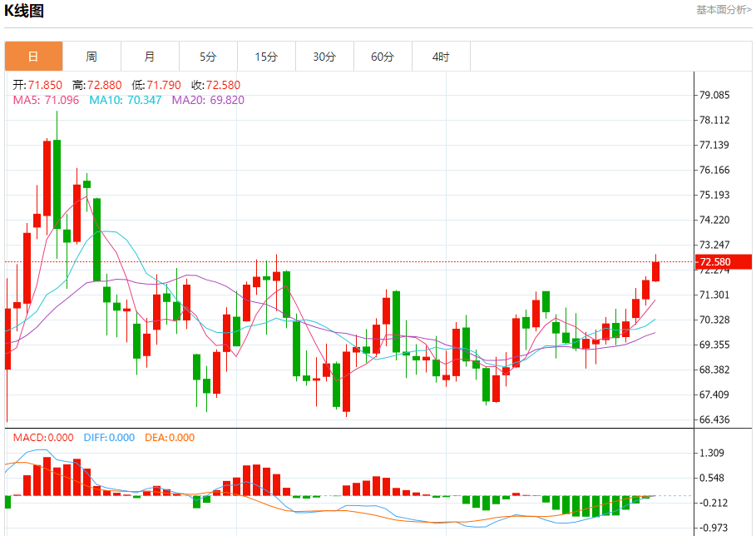Image resolution: width=756 pixels, height=536 pixels.
Task: Click the 78.112 price axis label
Action: click(714, 120)
